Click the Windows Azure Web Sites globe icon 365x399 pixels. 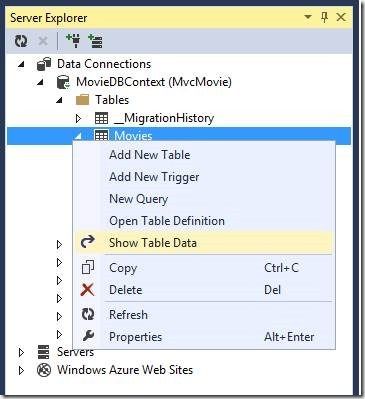point(44,370)
